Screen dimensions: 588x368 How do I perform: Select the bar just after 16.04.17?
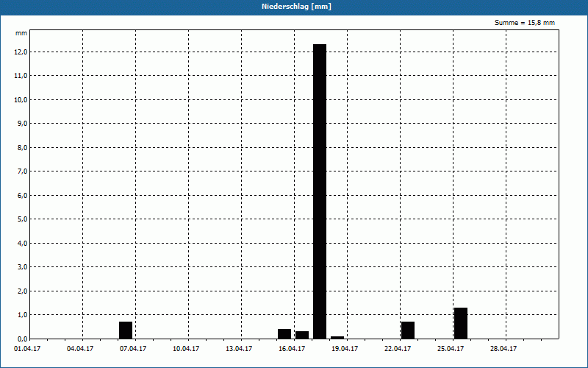(x=302, y=335)
